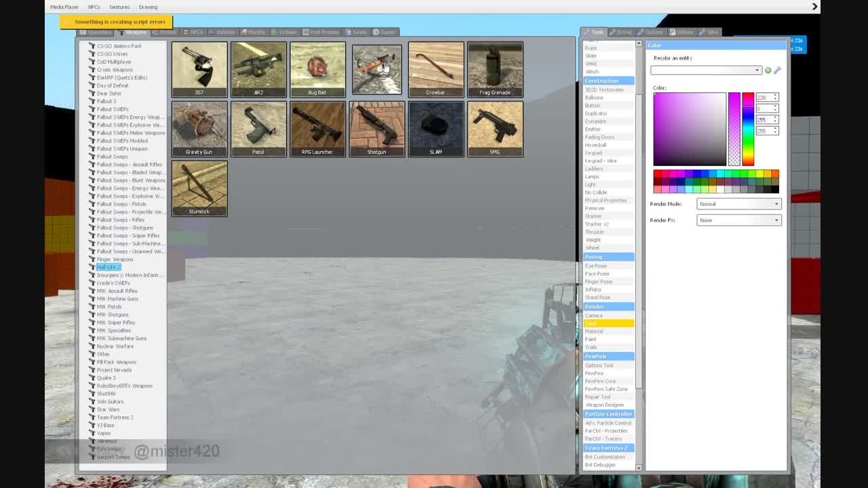Collapse the Construction tool category
The width and height of the screenshot is (868, 488).
609,81
